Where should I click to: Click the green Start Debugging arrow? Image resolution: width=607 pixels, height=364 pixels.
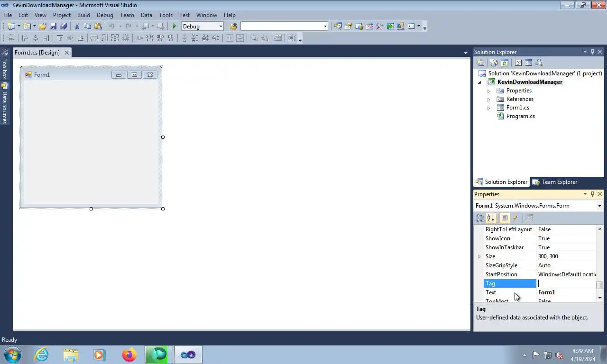[175, 26]
